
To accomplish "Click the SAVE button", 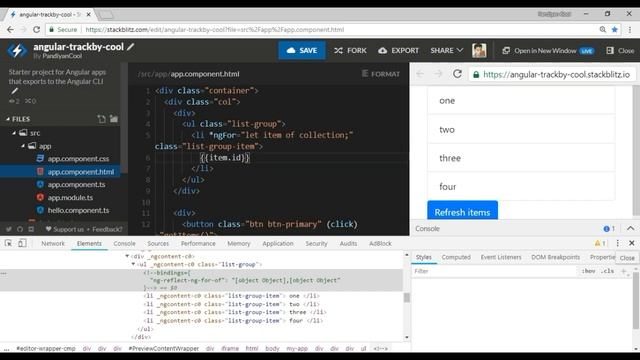I will point(302,50).
